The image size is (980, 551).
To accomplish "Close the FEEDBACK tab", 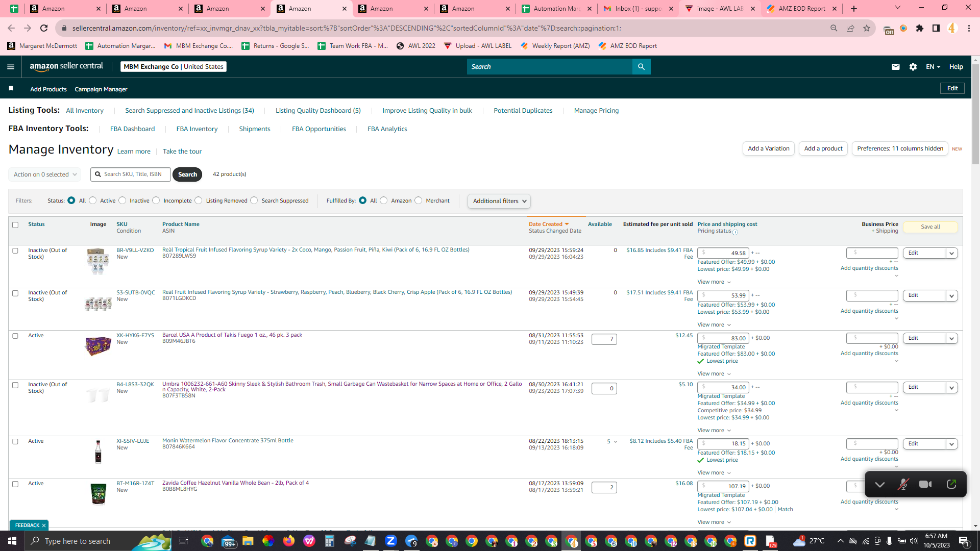I will coord(44,525).
